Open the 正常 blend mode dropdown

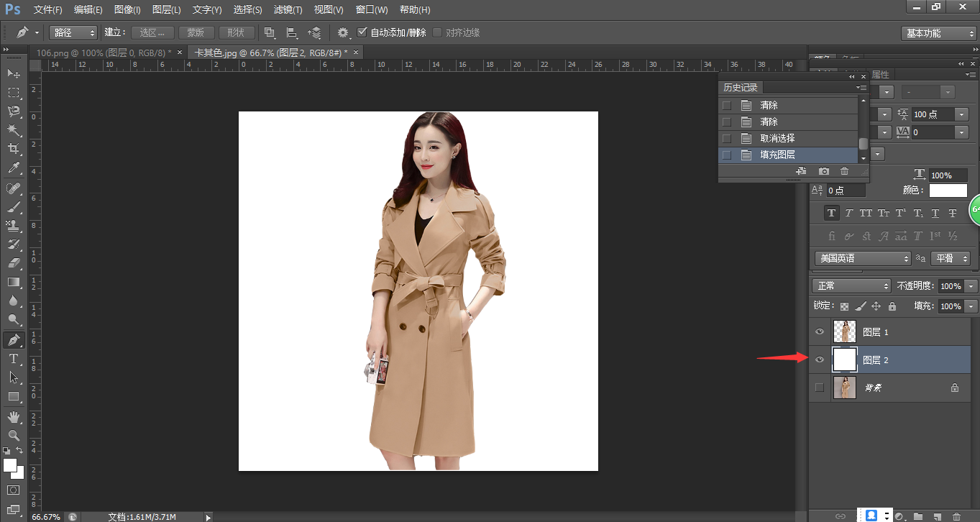coord(851,286)
